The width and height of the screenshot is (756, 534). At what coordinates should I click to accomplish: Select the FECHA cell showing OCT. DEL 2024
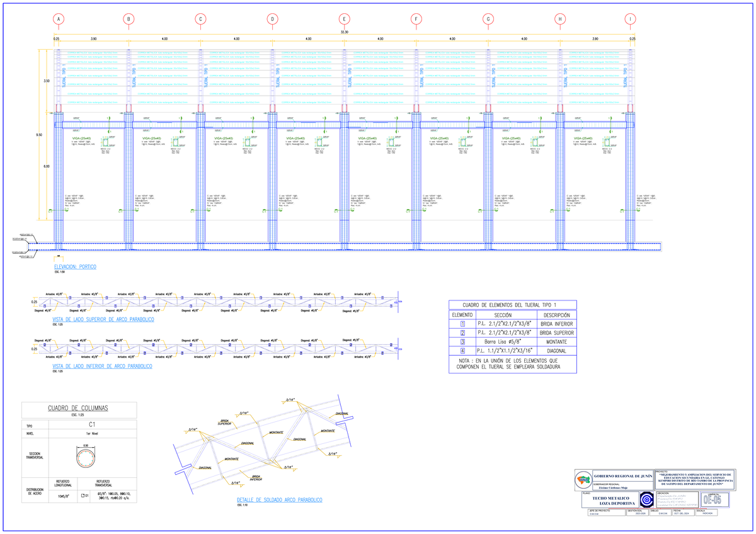coord(682,513)
